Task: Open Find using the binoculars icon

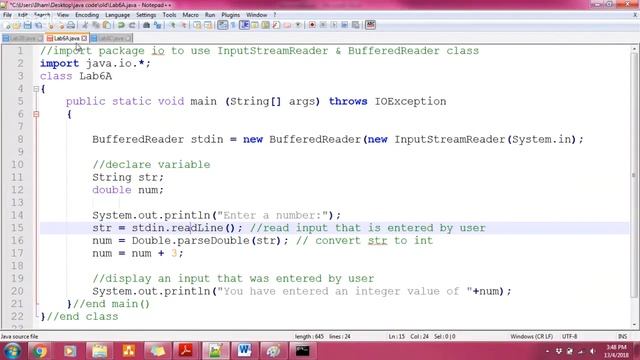Action: point(146,25)
